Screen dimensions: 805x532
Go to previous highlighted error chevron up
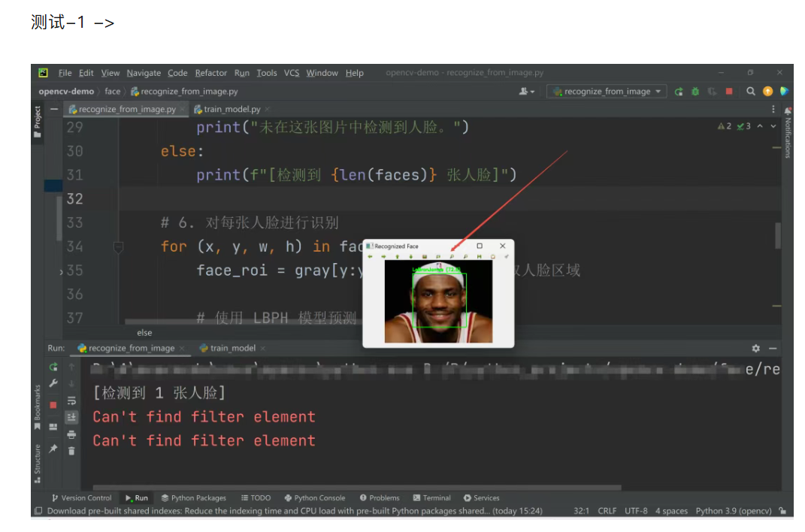pos(760,126)
